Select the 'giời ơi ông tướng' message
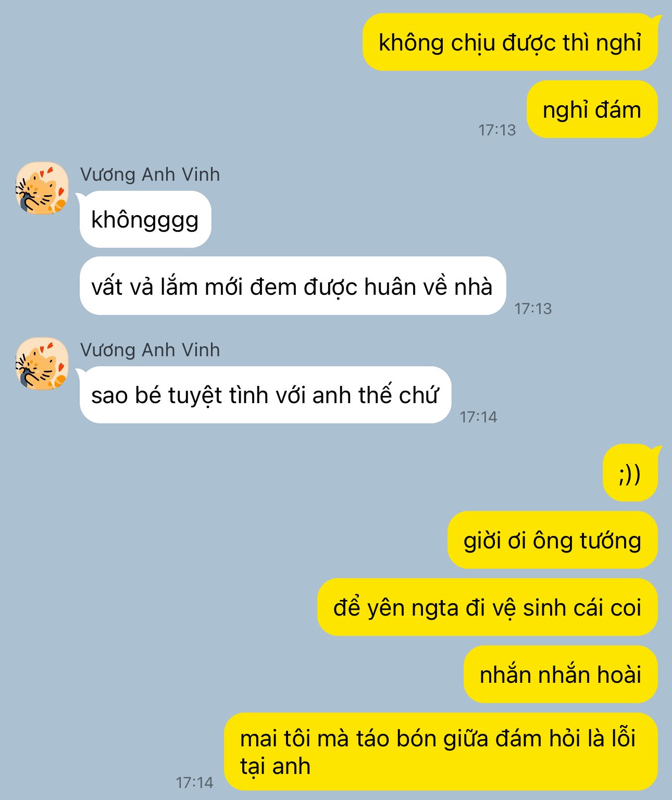672x800 pixels. coord(552,540)
